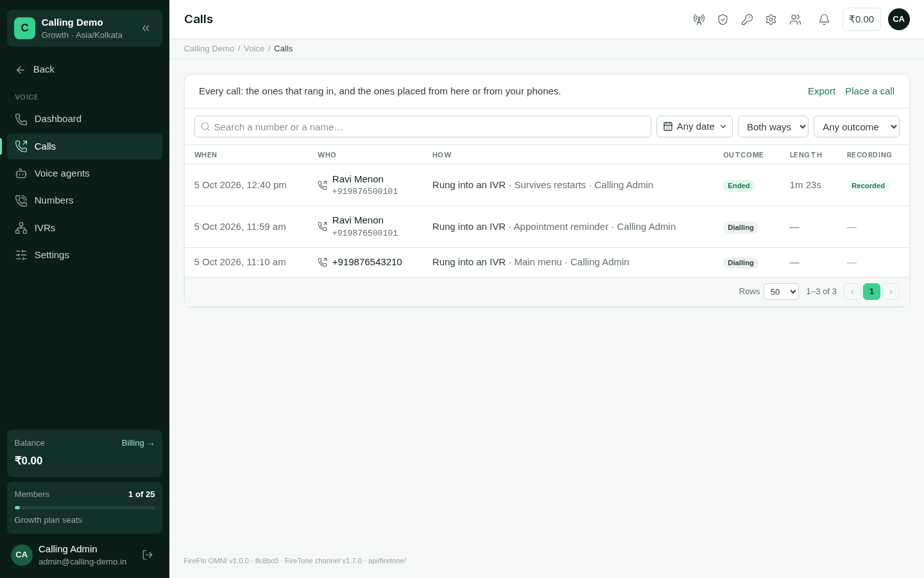This screenshot has height=578, width=924.
Task: Click the key icon in the header
Action: tap(747, 19)
